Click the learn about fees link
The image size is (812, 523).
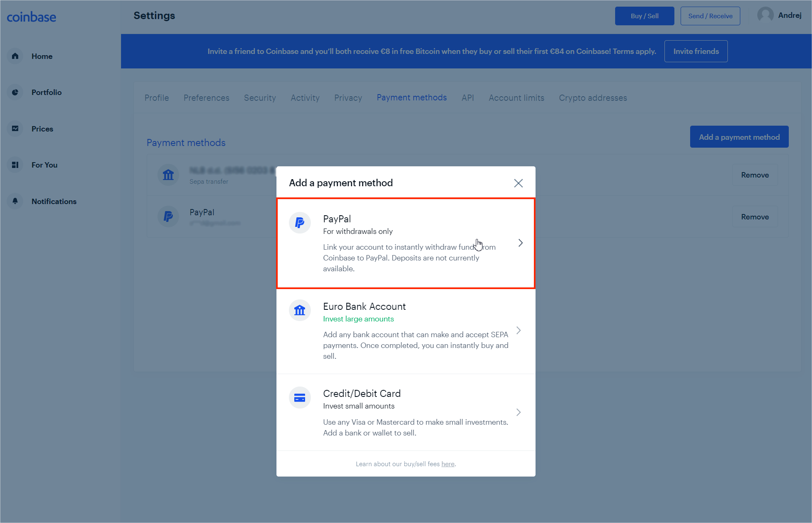[x=448, y=464]
